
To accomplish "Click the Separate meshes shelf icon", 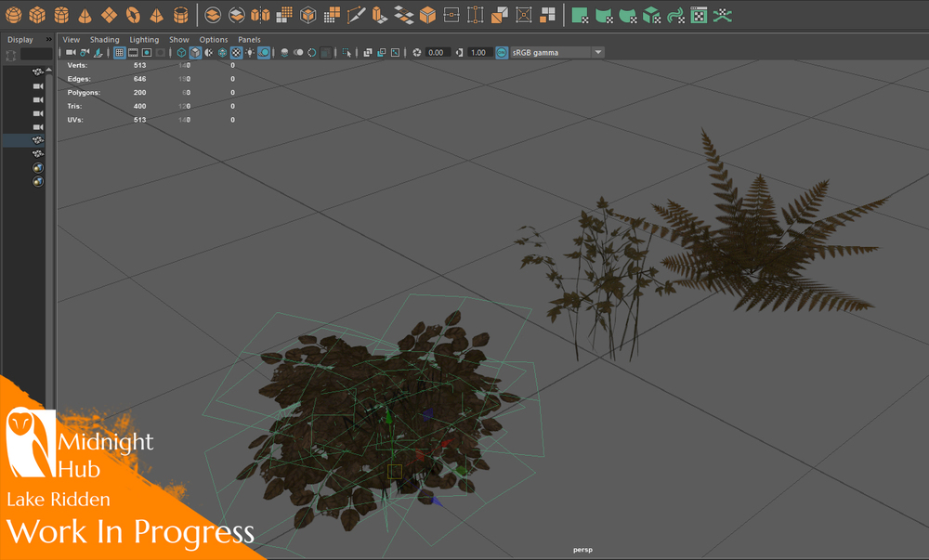I will point(236,15).
